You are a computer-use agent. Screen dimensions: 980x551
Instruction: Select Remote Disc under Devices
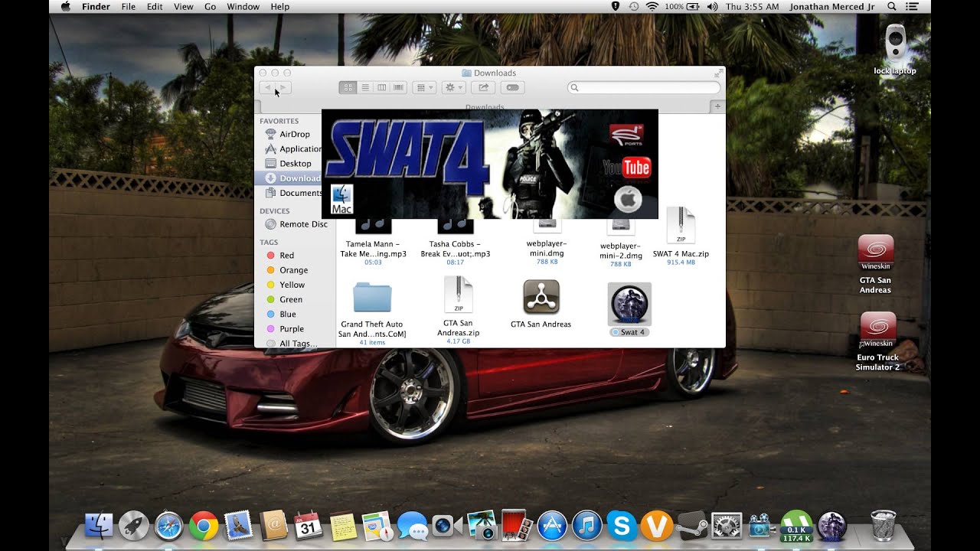[295, 224]
